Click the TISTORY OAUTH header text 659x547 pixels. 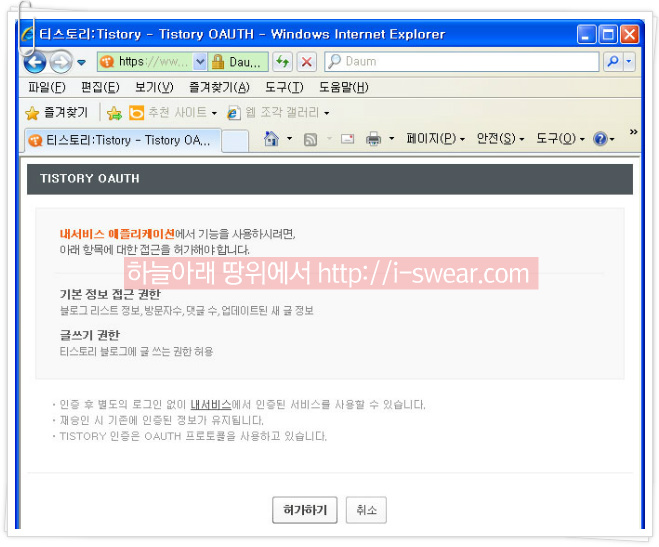[90, 179]
